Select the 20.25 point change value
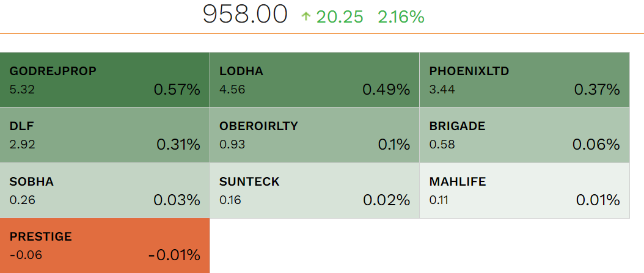The image size is (644, 273). tap(340, 17)
